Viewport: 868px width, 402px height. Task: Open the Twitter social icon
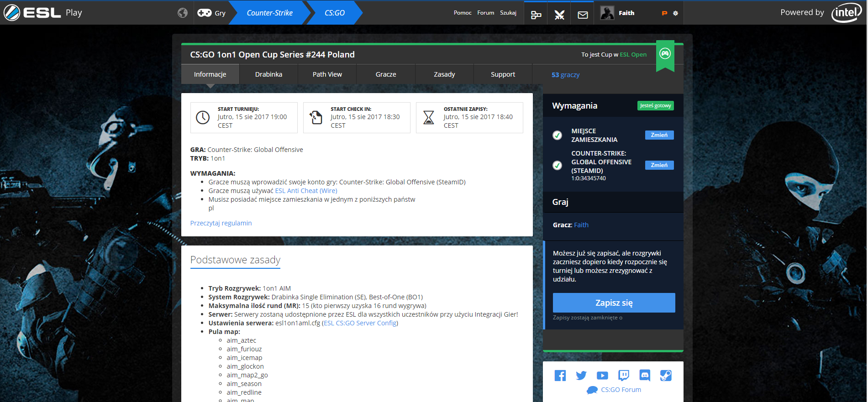click(x=581, y=376)
